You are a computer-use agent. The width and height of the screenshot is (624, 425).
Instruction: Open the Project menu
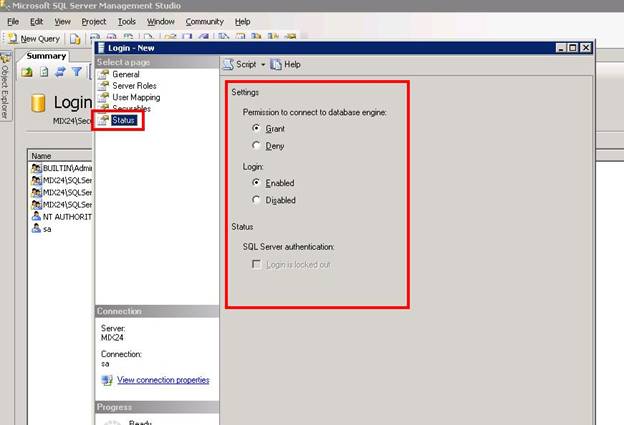[x=94, y=21]
